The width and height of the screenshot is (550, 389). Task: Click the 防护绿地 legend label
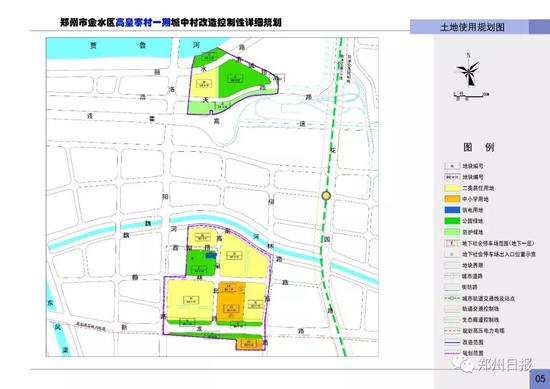click(472, 232)
